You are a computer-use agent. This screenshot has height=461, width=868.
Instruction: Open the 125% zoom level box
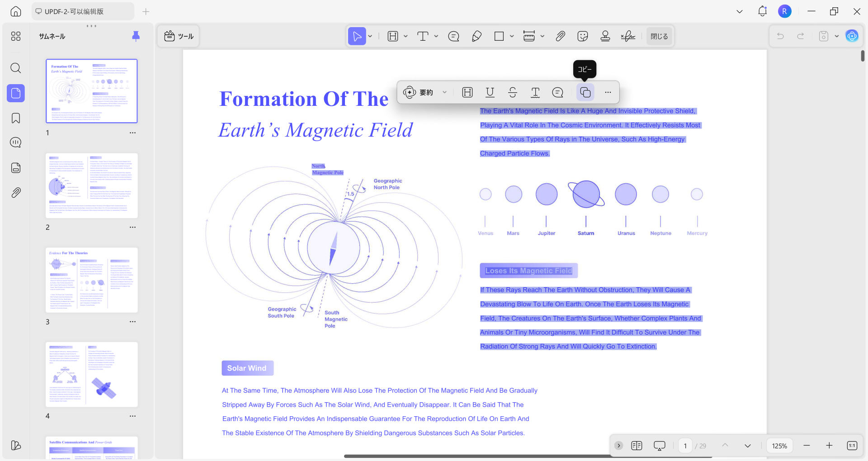click(x=779, y=446)
